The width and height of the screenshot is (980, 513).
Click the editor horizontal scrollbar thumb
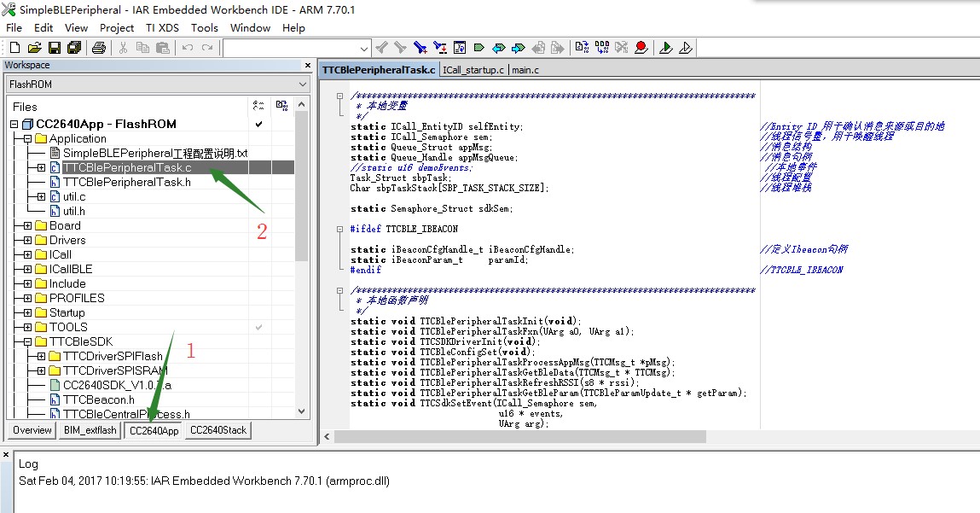click(520, 437)
